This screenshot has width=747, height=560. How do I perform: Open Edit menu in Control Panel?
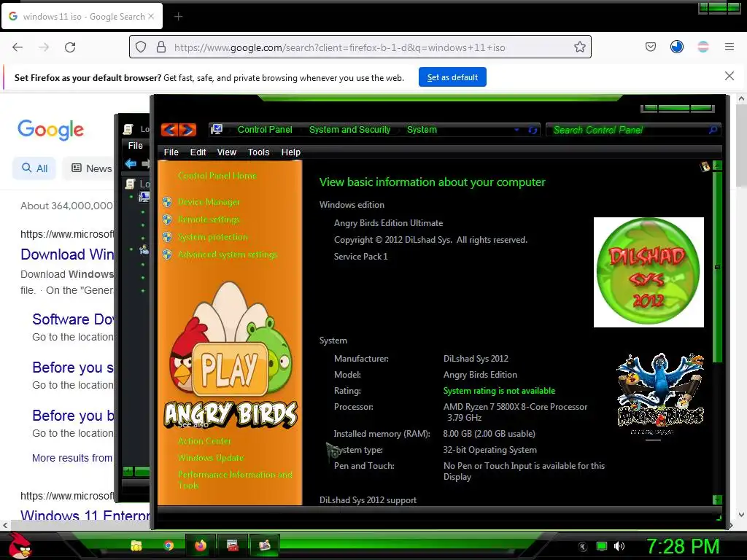pyautogui.click(x=198, y=152)
